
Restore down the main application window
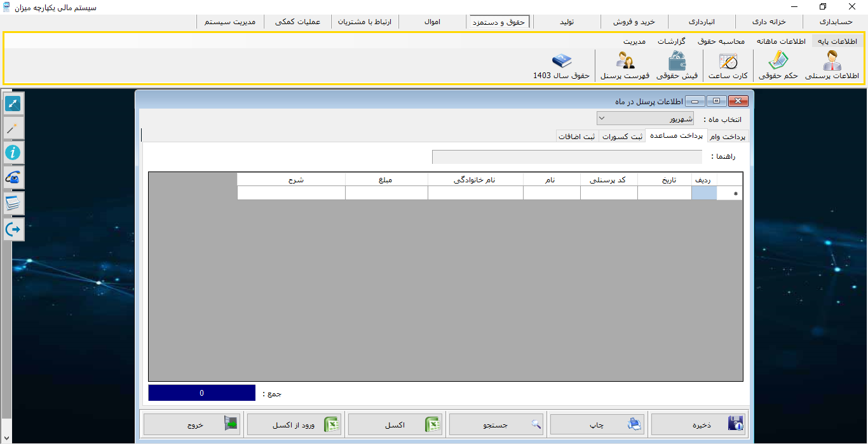[x=823, y=6]
